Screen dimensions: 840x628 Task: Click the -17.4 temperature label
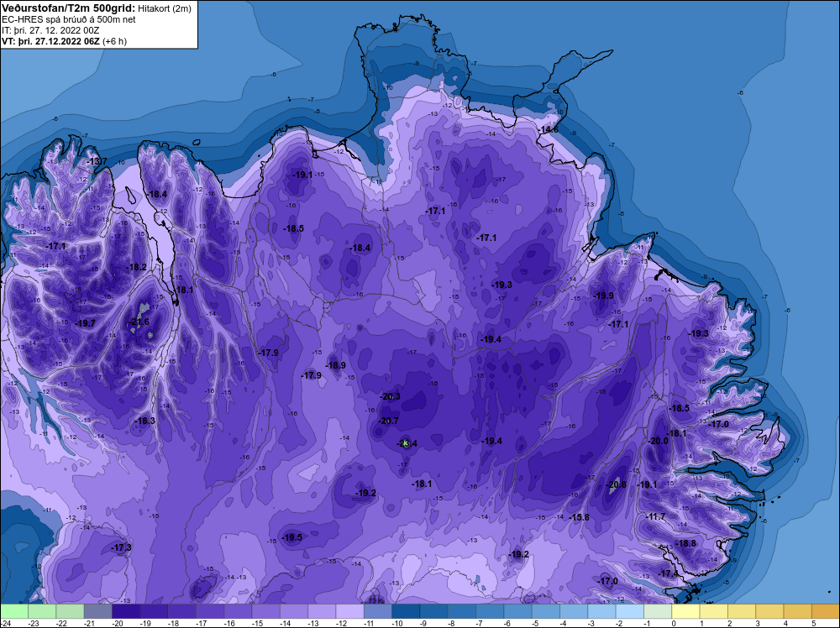pyautogui.click(x=668, y=573)
